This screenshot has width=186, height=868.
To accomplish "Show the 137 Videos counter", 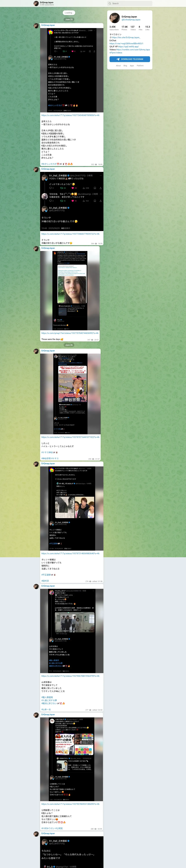I will point(133,28).
